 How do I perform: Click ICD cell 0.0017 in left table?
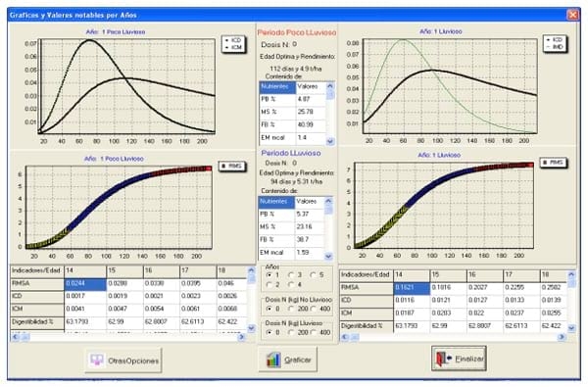coord(85,296)
